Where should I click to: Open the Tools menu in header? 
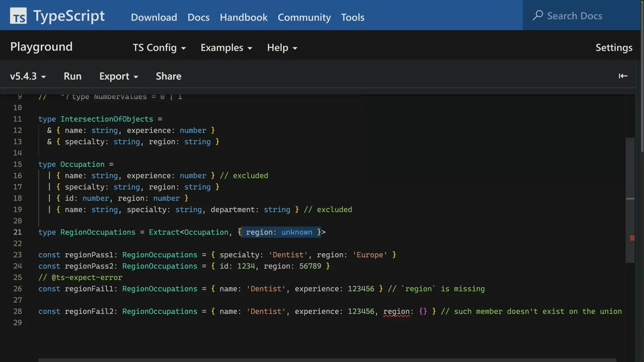[x=353, y=17]
